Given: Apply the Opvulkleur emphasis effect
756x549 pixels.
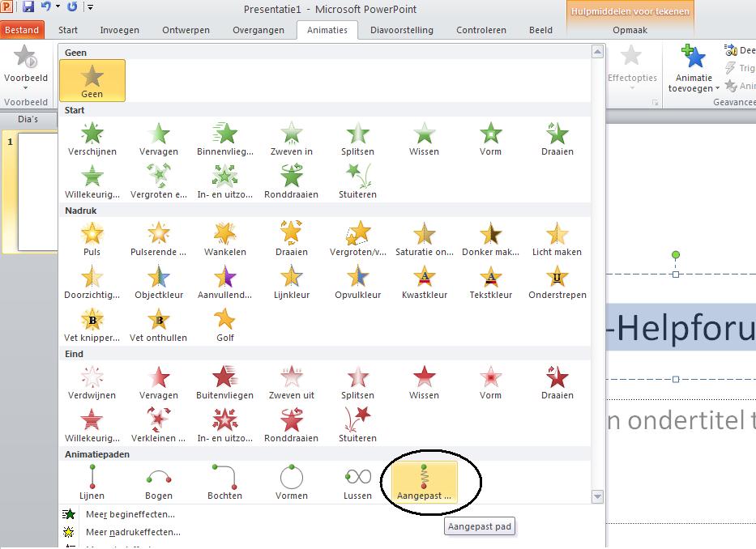Looking at the screenshot, I should pyautogui.click(x=357, y=282).
